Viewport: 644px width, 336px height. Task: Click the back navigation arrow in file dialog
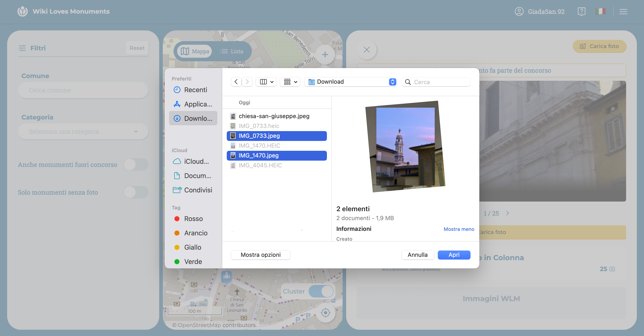coord(236,82)
